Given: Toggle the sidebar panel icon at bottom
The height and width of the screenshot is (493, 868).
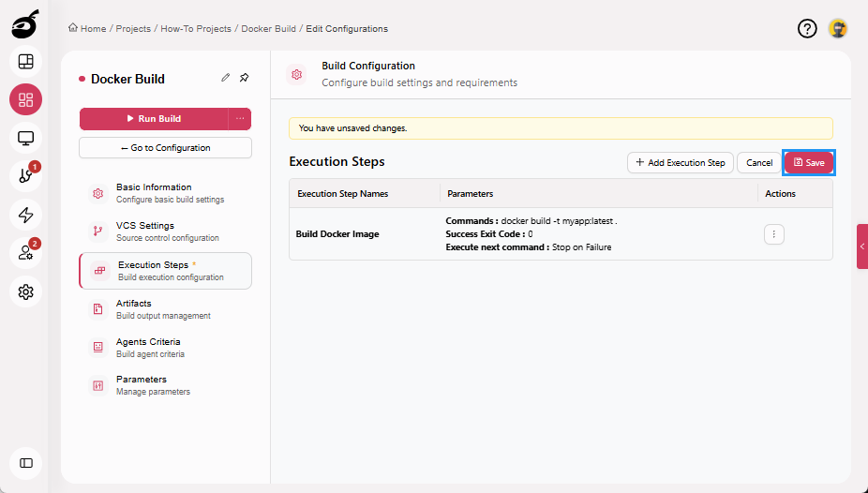Looking at the screenshot, I should (x=25, y=463).
